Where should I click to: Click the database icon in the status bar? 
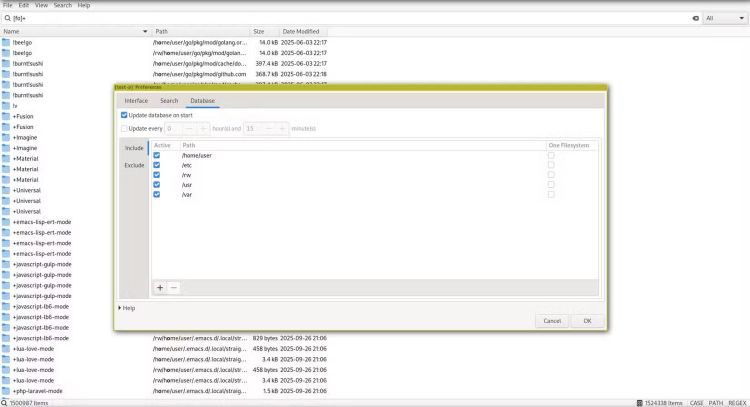click(x=640, y=402)
